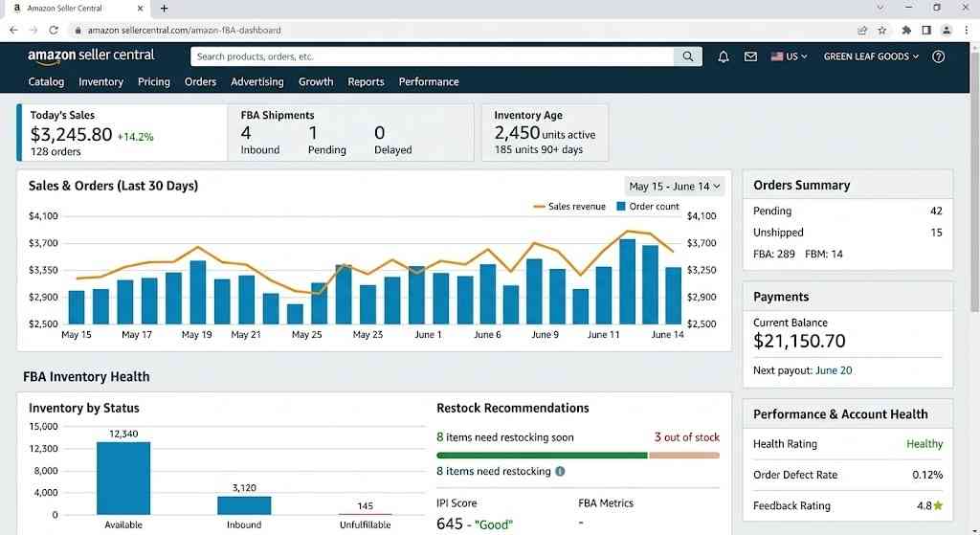The width and height of the screenshot is (980, 535).
Task: Select the Today's Sales card
Action: click(122, 132)
